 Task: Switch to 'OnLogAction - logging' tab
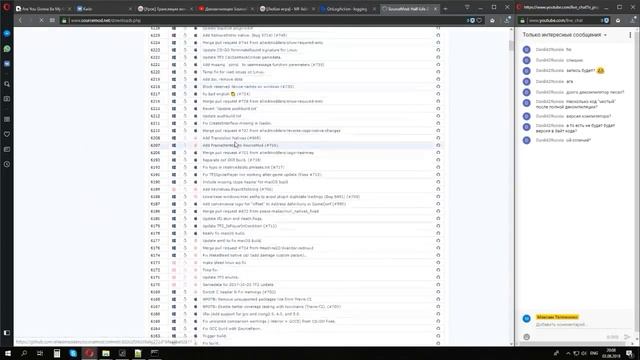[x=349, y=9]
